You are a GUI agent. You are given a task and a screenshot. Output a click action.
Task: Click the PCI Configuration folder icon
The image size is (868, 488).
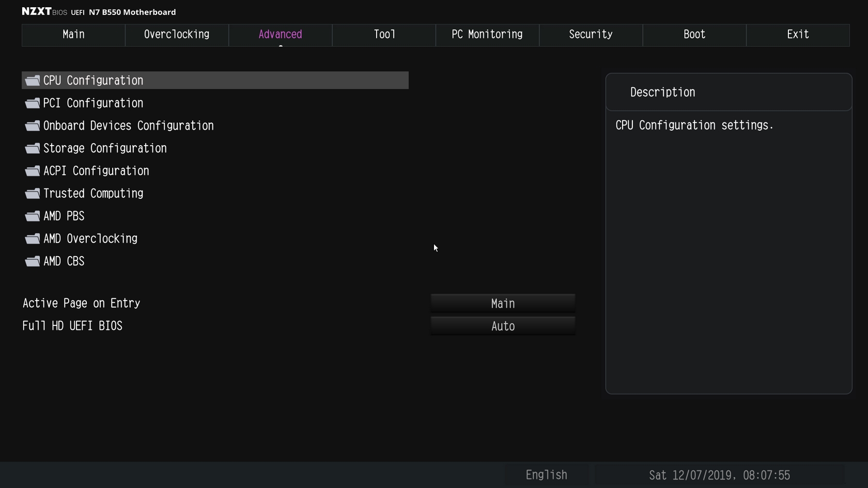tap(33, 103)
